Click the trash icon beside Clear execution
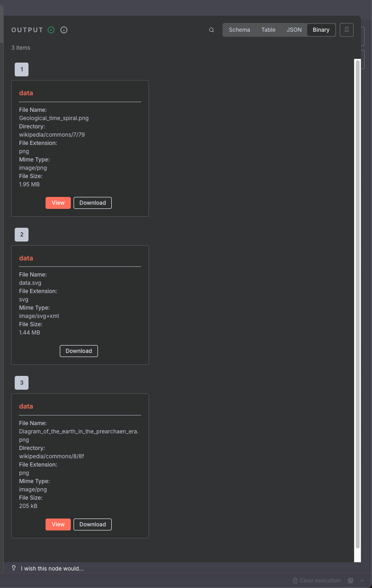372x588 pixels. coord(295,580)
